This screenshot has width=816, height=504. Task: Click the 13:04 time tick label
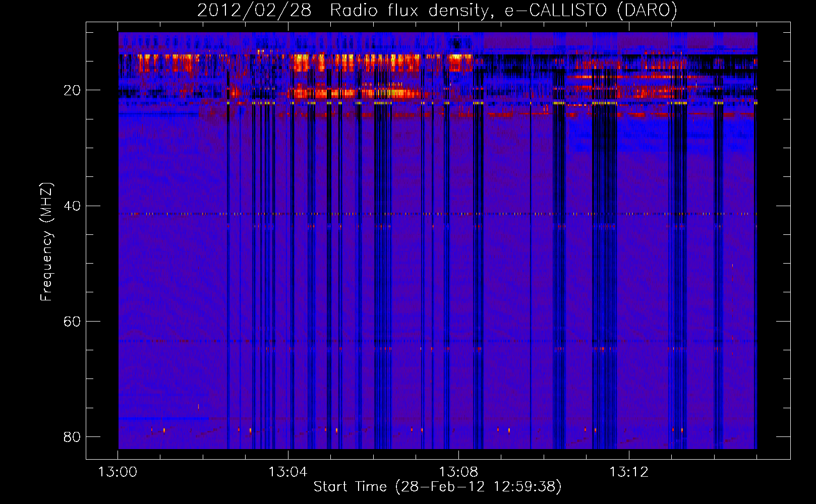pos(288,472)
